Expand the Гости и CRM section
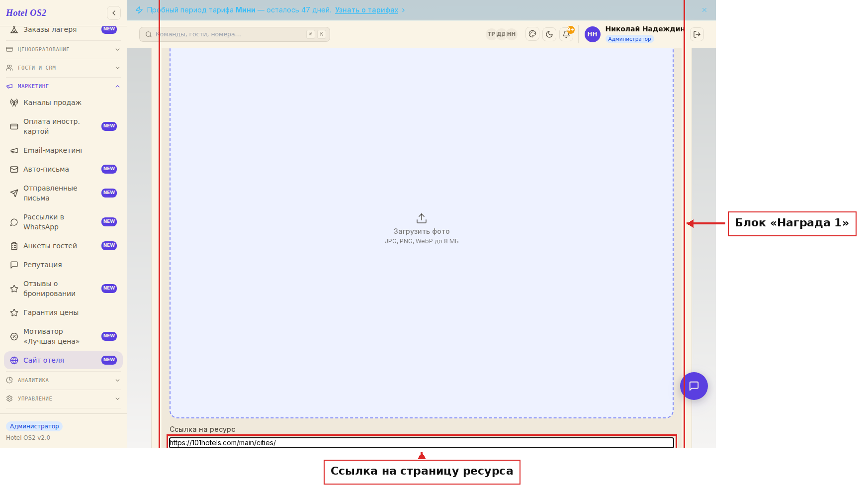 point(63,68)
